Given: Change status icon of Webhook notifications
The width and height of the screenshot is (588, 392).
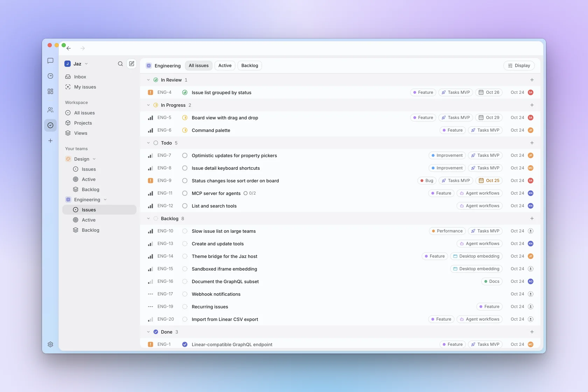Looking at the screenshot, I should point(185,294).
